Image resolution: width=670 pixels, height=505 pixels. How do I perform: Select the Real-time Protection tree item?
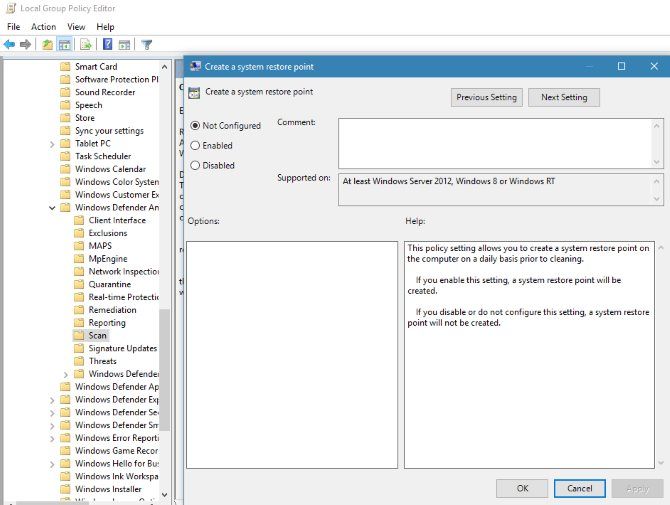pyautogui.click(x=123, y=297)
